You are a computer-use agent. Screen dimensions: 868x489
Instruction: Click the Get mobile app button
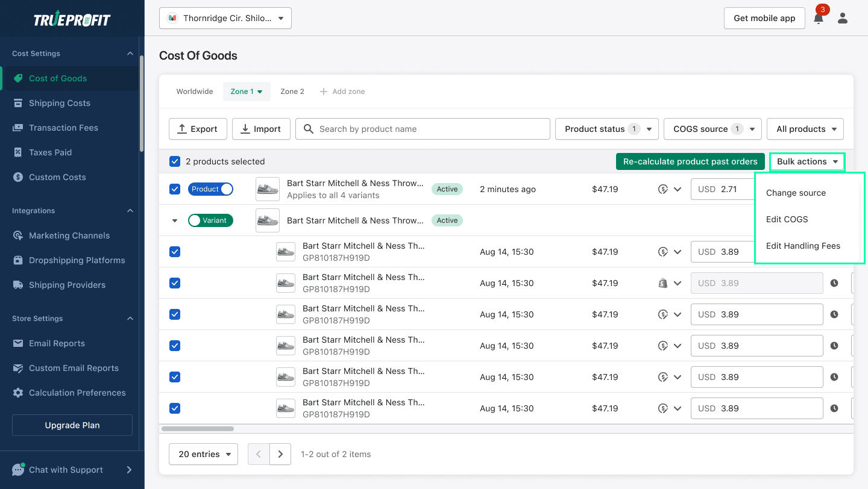pyautogui.click(x=764, y=18)
